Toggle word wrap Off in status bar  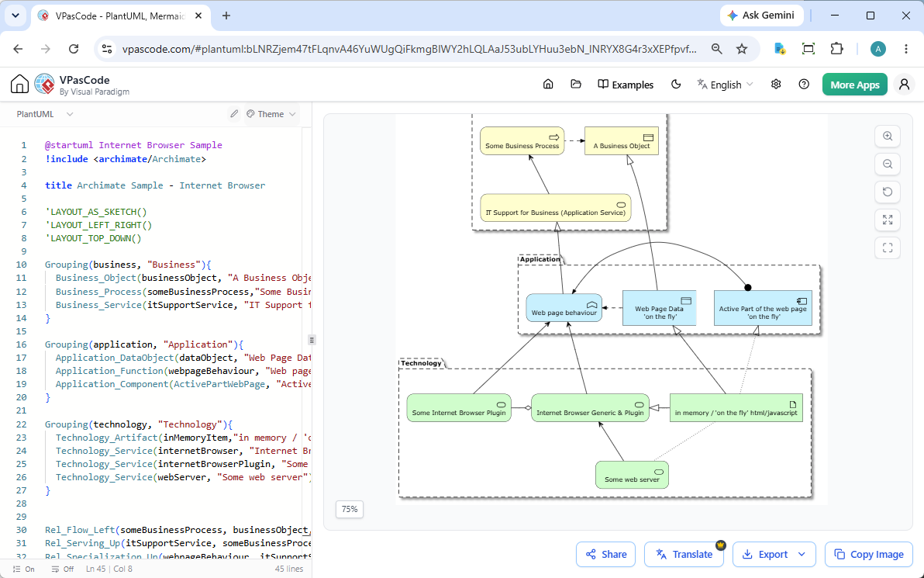[x=63, y=569]
